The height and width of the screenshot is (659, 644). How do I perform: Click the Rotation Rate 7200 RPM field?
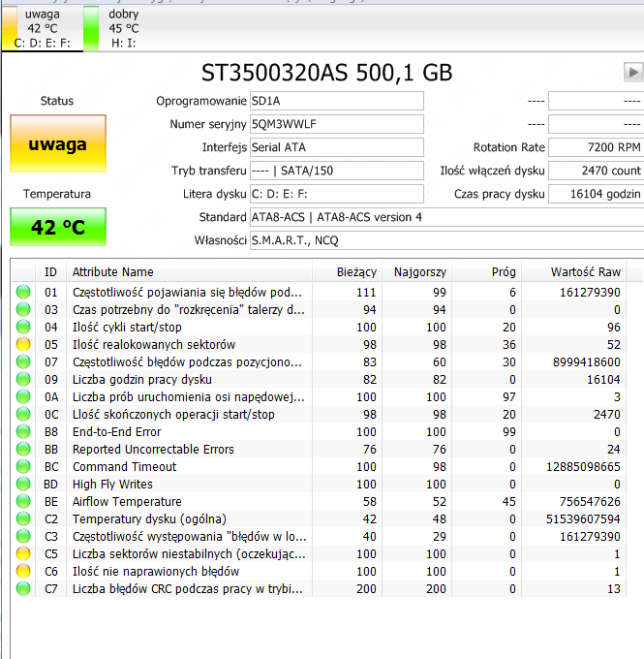597,147
